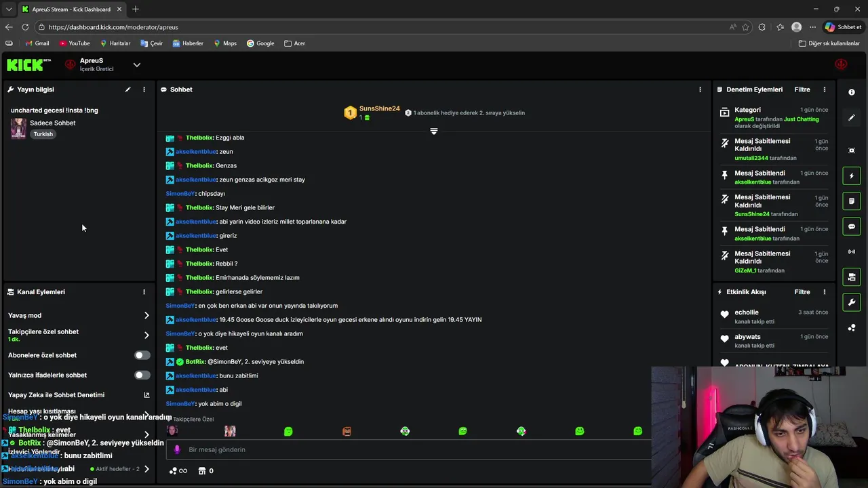
Task: Click the channel points icon below chat
Action: pyautogui.click(x=178, y=471)
